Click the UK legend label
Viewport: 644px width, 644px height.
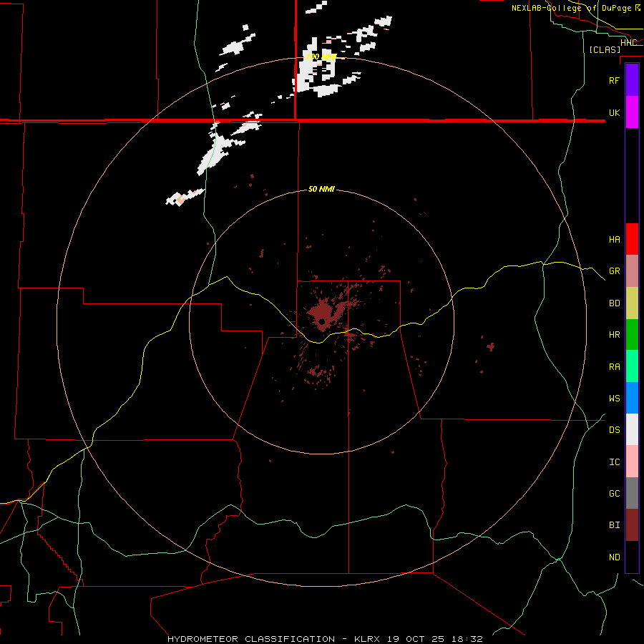(x=614, y=112)
